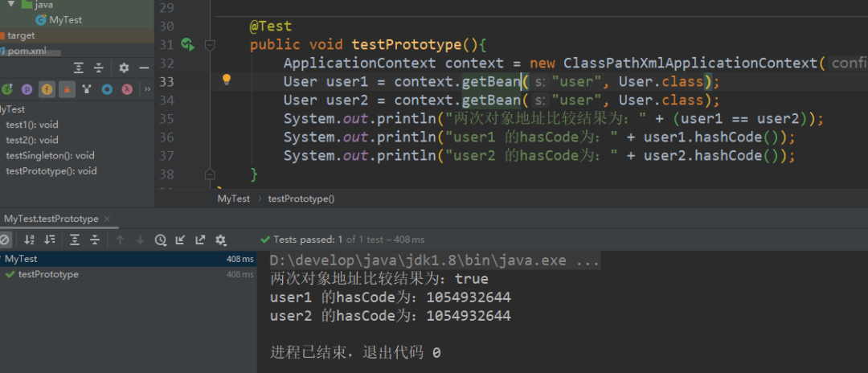Viewport: 868px width, 373px height.
Task: Hide the Structure panel with minimize dash
Action: 144,68
